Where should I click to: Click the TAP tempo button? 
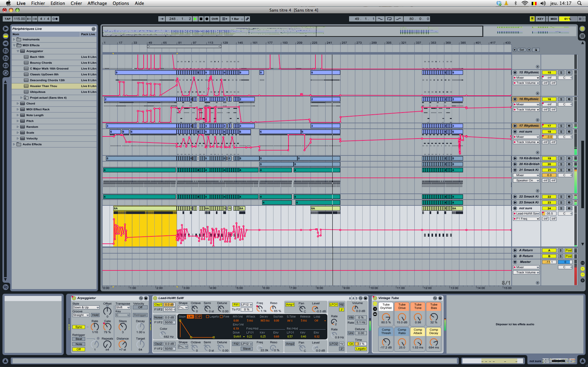click(7, 19)
